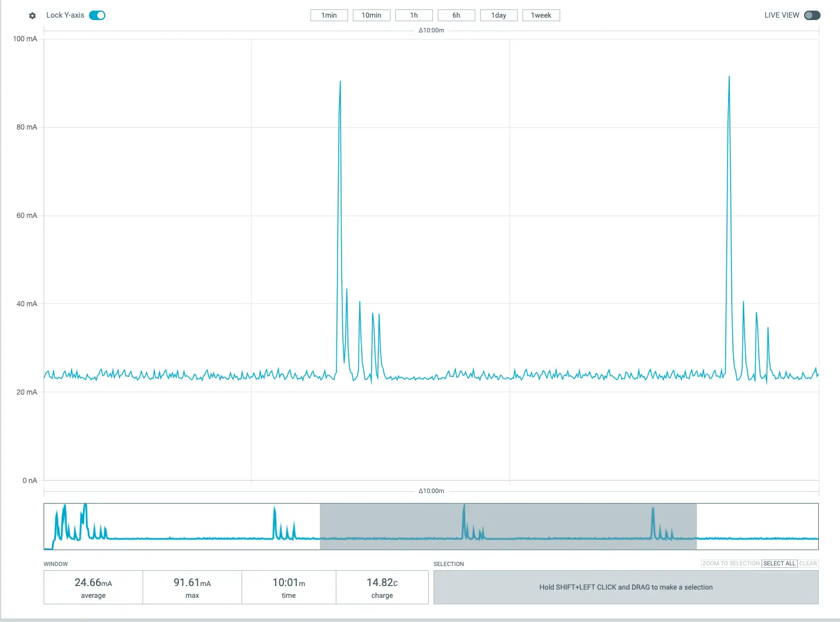The image size is (840, 622).
Task: Pick the 1day window preset
Action: (498, 15)
